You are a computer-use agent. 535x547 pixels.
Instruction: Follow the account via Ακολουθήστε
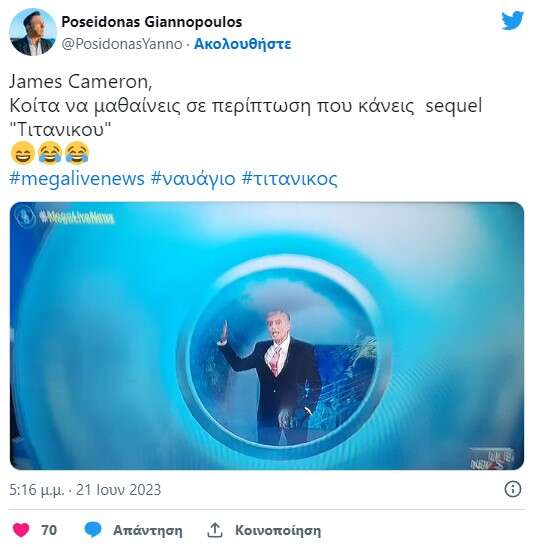(242, 44)
